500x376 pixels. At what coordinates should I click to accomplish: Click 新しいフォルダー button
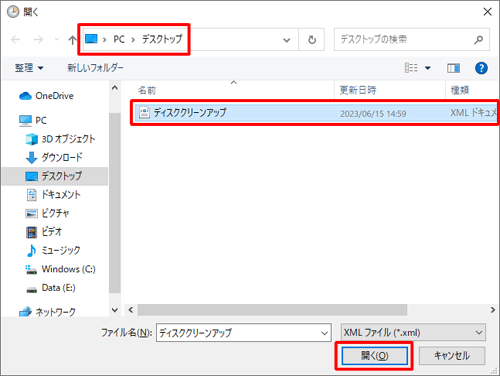coord(95,68)
